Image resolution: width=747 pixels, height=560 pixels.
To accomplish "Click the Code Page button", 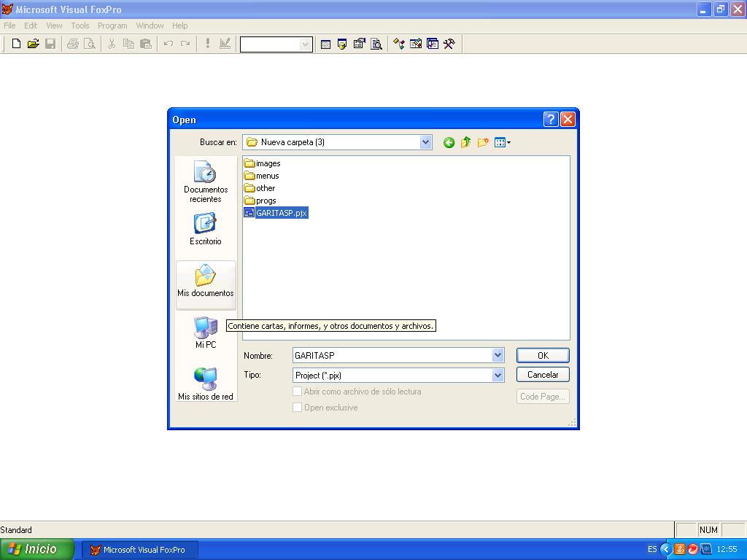I will [x=543, y=396].
